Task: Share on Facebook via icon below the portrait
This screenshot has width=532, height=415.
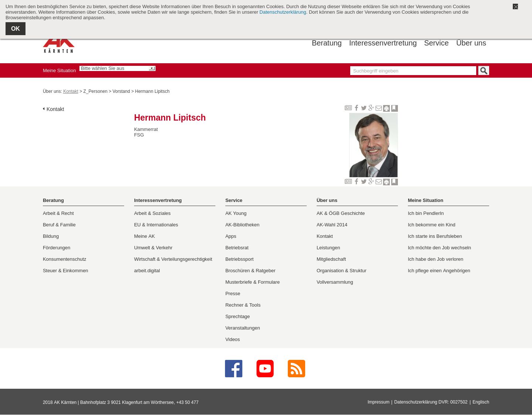Action: (x=357, y=182)
